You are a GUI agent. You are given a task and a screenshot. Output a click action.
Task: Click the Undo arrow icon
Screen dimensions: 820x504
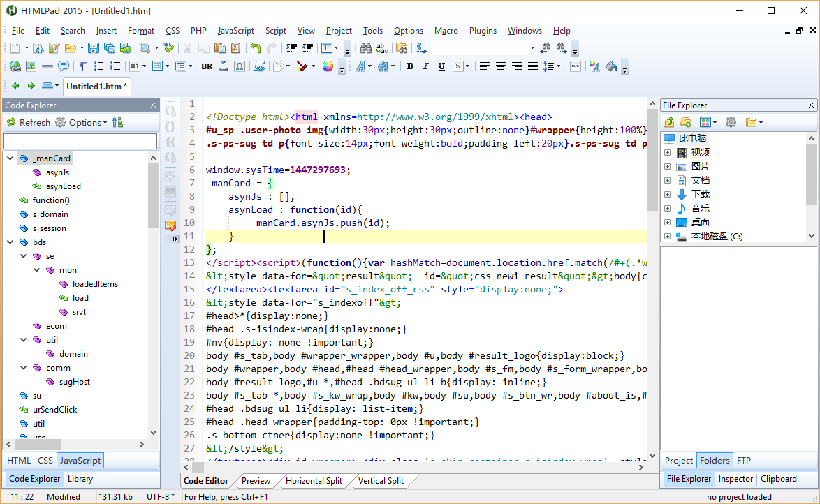point(256,48)
